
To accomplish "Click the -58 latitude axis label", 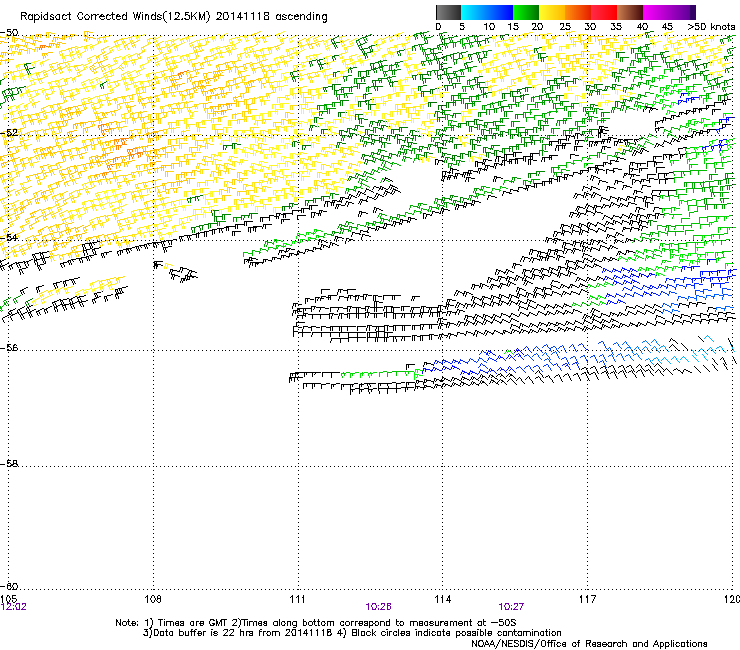I will click(9, 464).
